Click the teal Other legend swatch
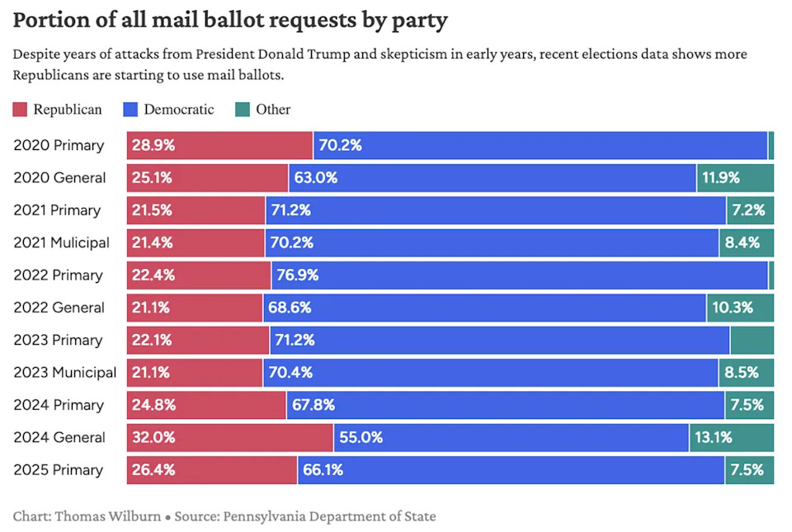 242,110
